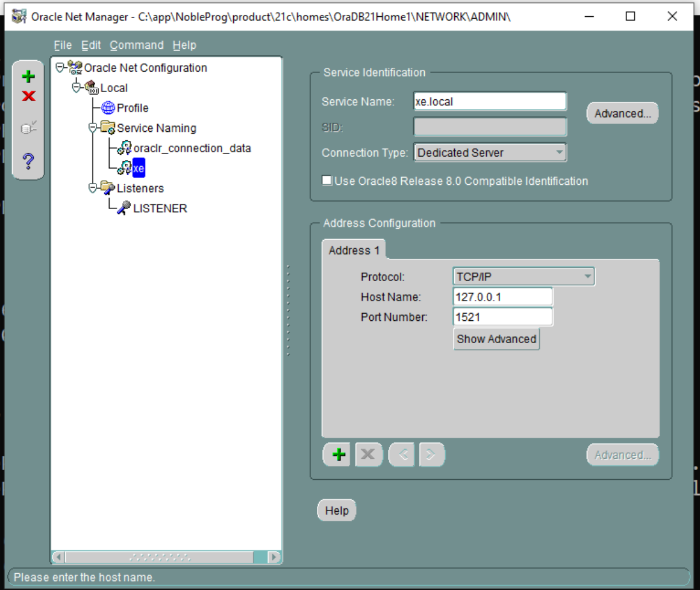Image resolution: width=700 pixels, height=590 pixels.
Task: Collapse the Service Naming tree node
Action: (x=92, y=128)
